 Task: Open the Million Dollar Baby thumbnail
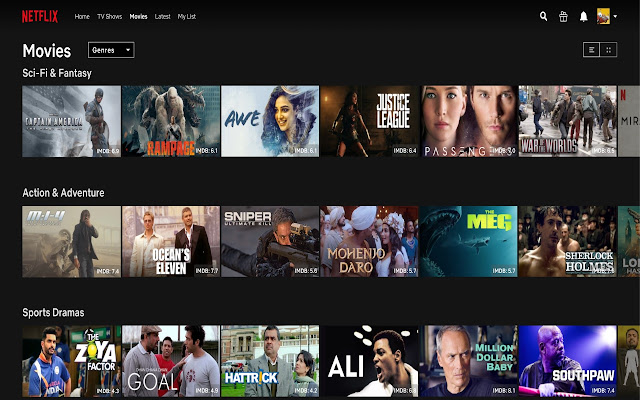(469, 361)
